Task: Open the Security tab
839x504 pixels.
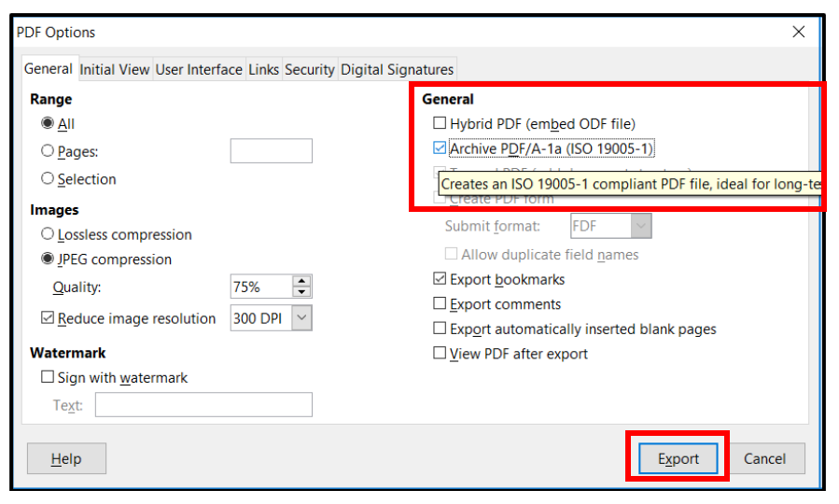Action: (x=309, y=70)
